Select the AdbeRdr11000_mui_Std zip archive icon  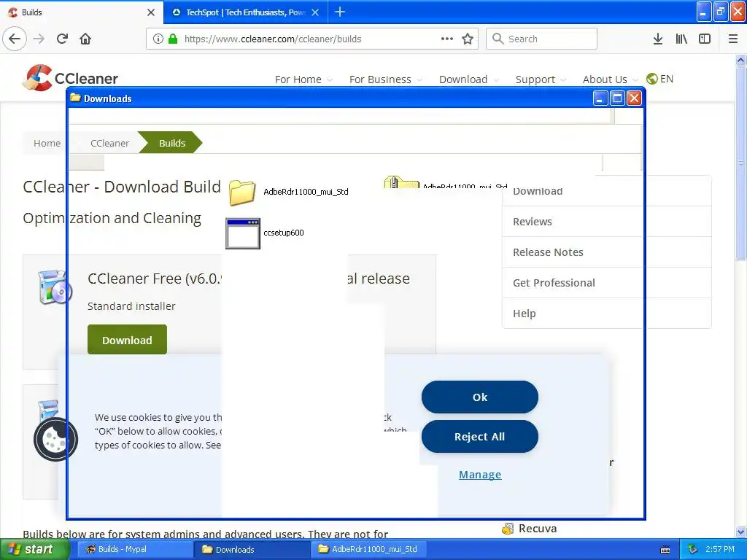pyautogui.click(x=401, y=182)
